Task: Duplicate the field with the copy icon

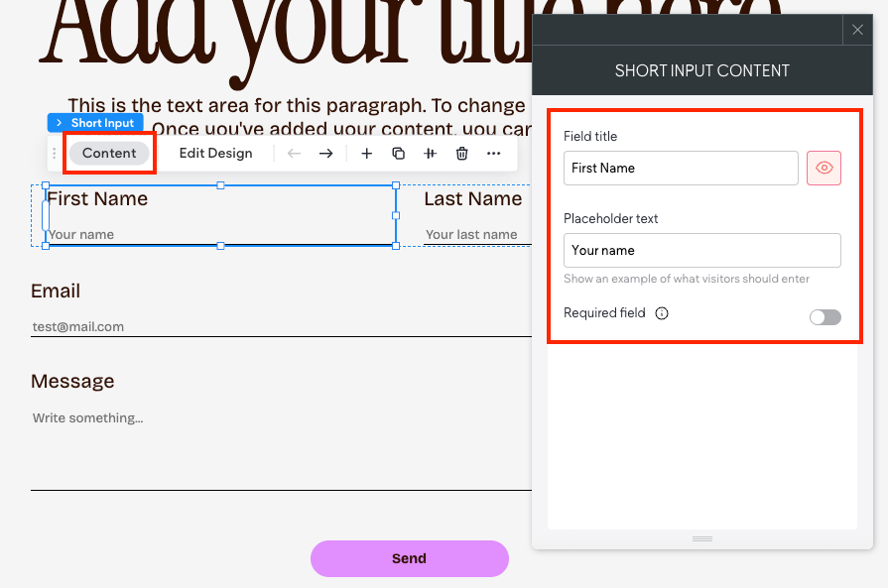Action: point(398,154)
